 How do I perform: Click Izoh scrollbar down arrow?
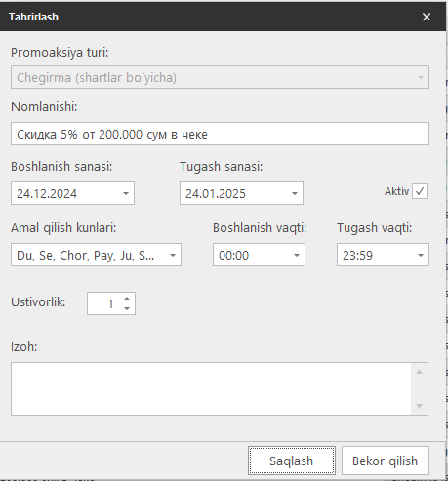[x=420, y=406]
